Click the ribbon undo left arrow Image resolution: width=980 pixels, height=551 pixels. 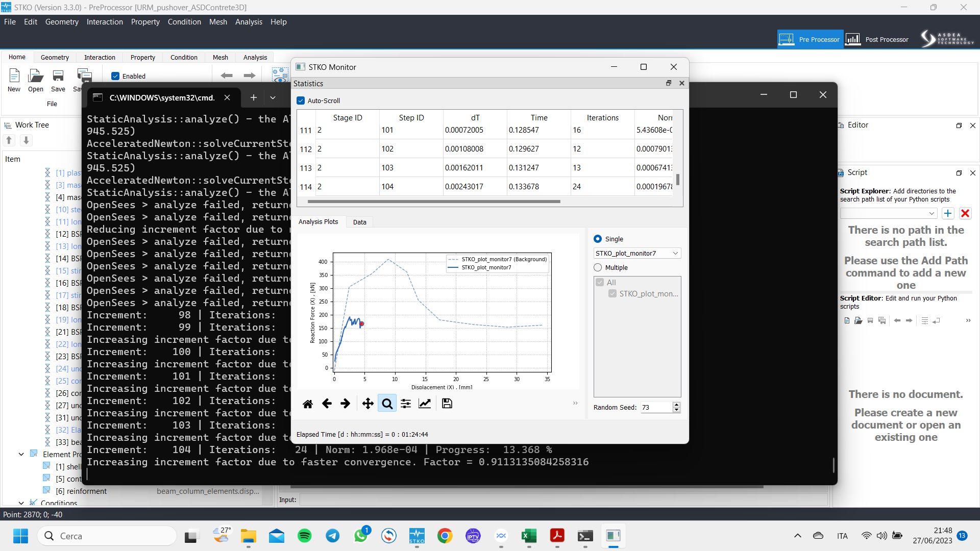tap(227, 76)
